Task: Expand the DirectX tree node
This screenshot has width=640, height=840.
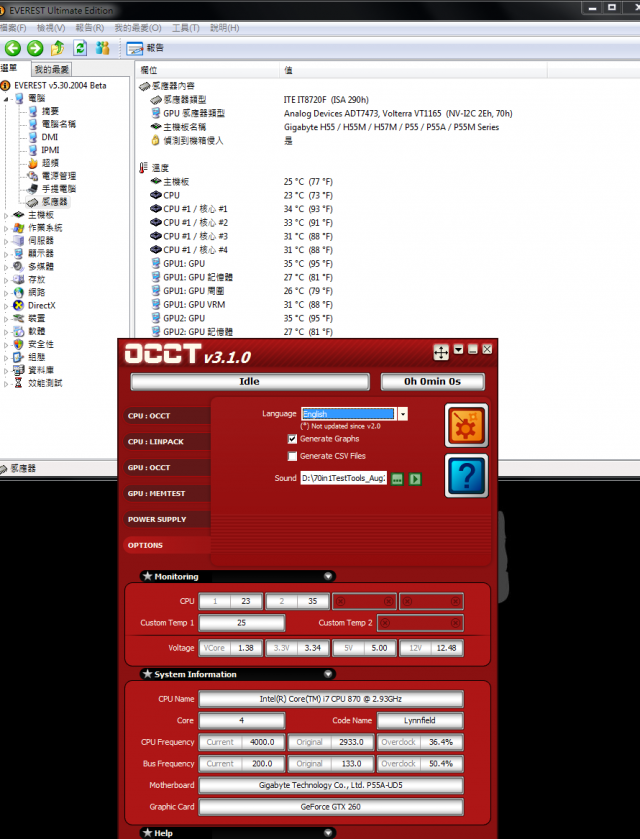Action: tap(6, 306)
